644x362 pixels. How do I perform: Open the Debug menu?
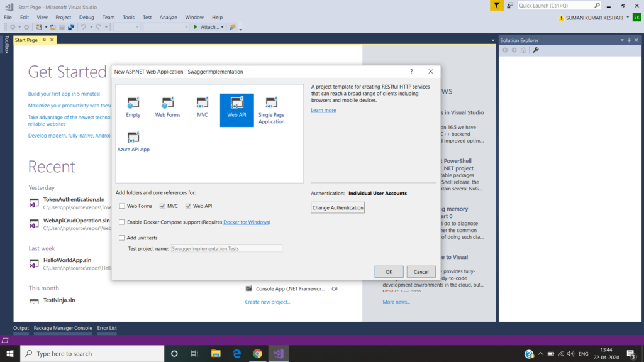pos(86,17)
